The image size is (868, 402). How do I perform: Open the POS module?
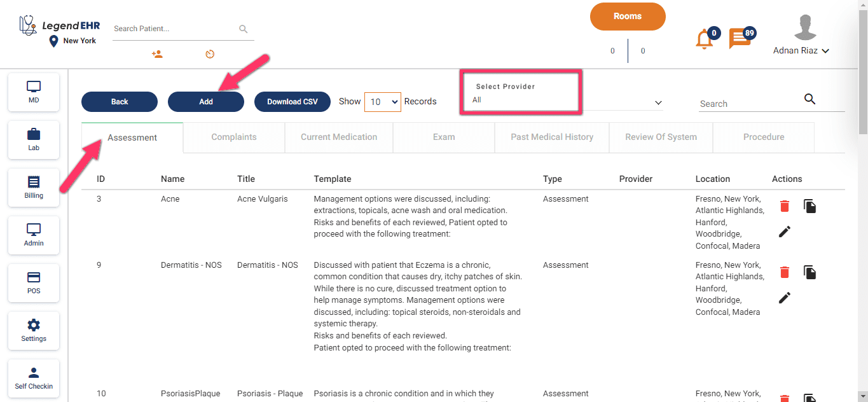click(33, 282)
